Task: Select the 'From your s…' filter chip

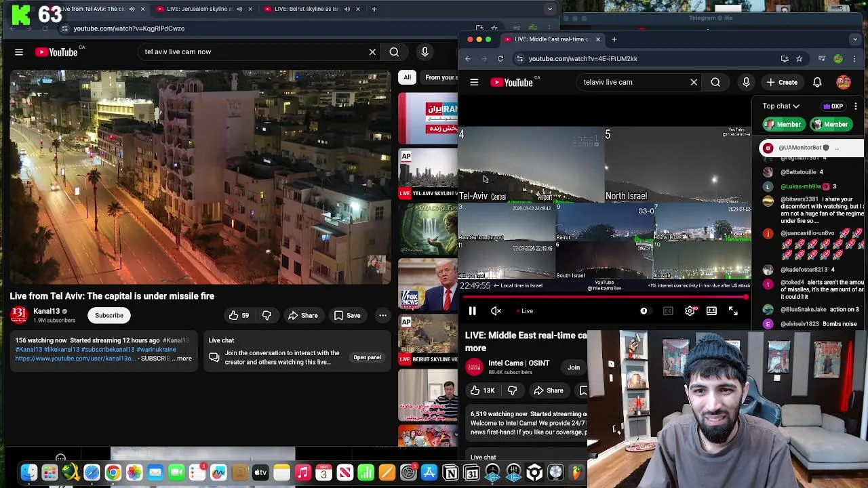Action: (440, 77)
